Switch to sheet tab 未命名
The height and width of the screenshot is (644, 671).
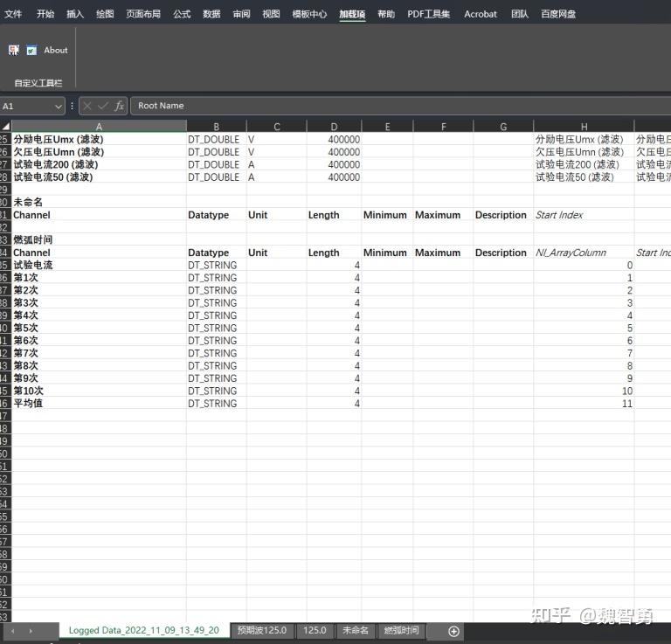[x=356, y=630]
